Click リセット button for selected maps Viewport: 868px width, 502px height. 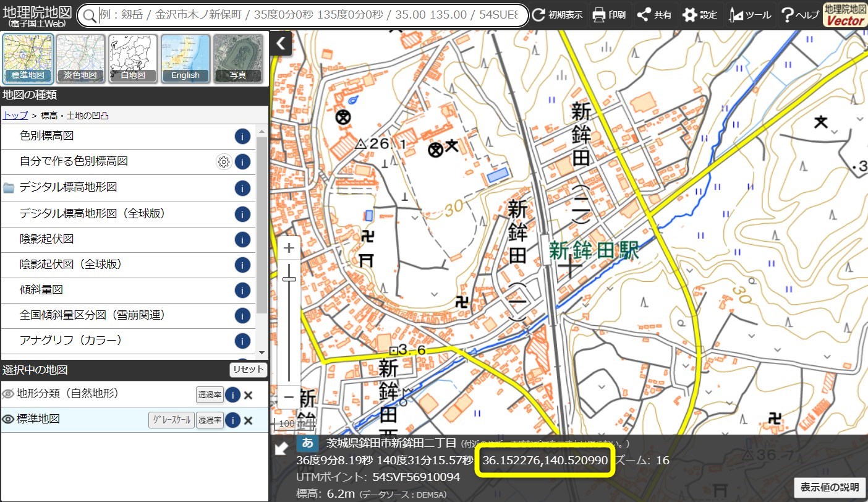(x=249, y=370)
